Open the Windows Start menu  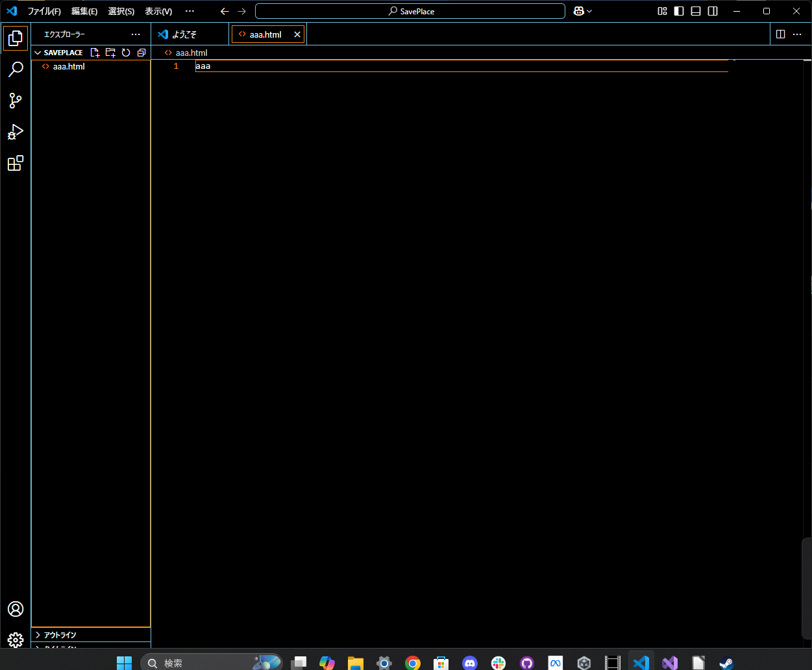pyautogui.click(x=124, y=662)
